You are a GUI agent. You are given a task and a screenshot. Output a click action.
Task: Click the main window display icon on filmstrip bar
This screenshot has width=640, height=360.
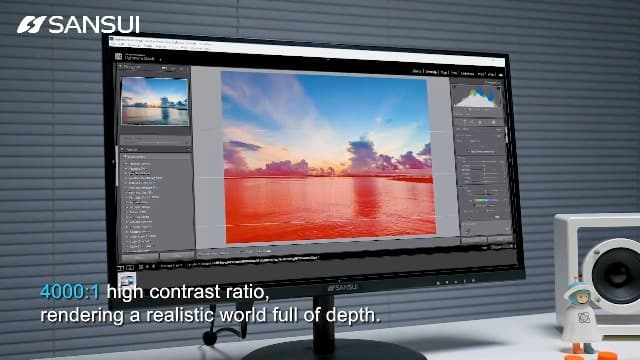point(121,268)
